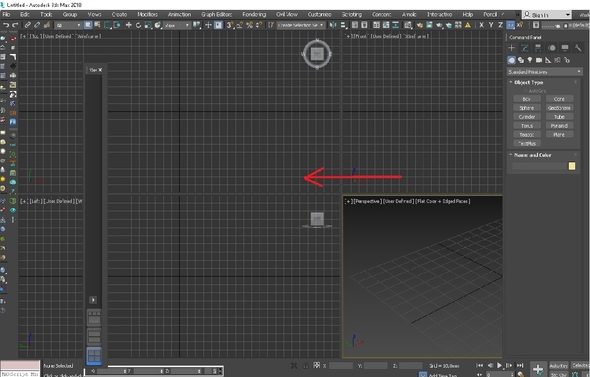Open the Modifiers menu

[148, 14]
